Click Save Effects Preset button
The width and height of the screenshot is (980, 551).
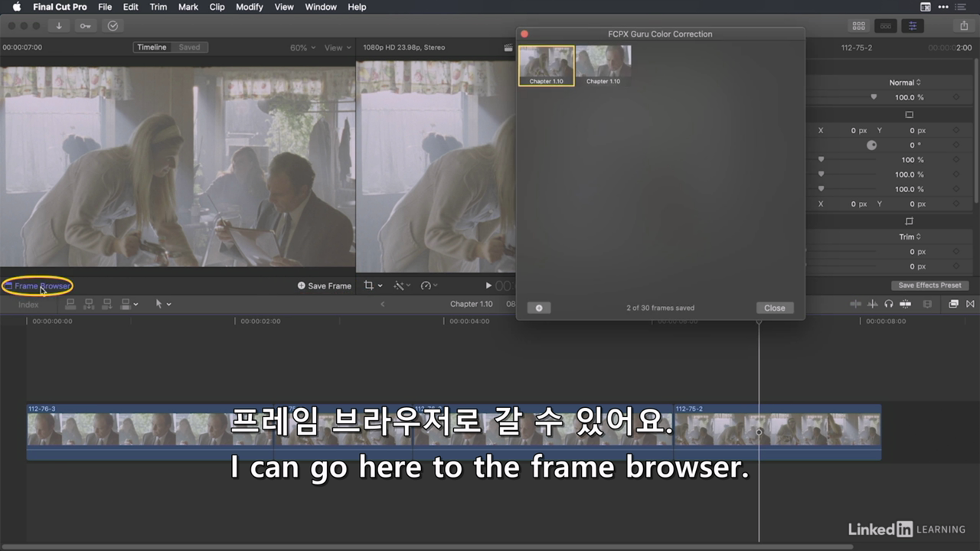click(x=929, y=285)
